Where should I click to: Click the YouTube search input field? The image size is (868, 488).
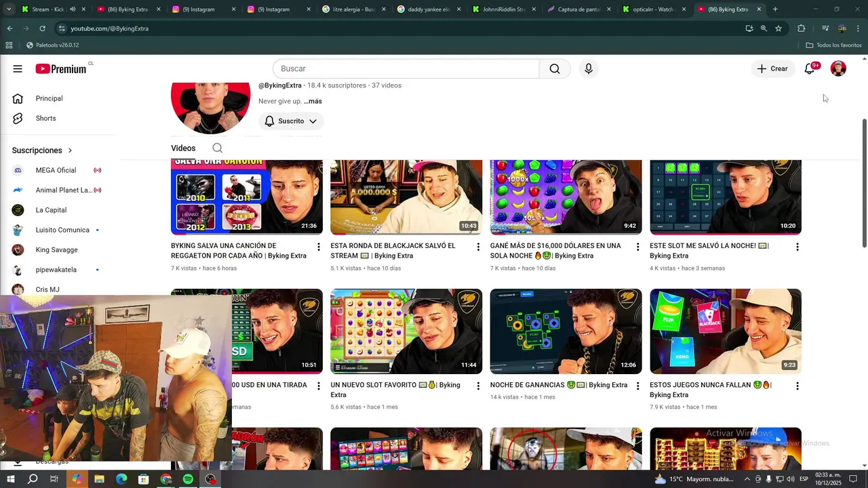point(406,68)
